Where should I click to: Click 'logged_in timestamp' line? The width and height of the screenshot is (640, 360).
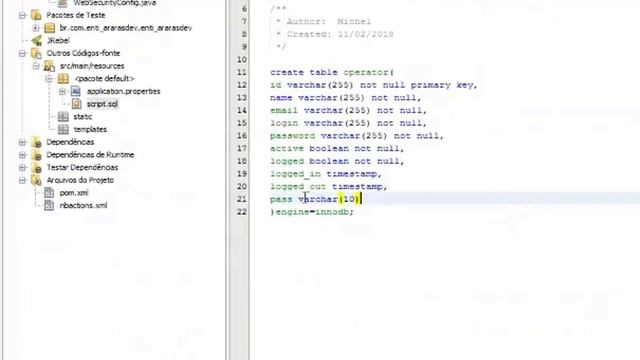point(326,174)
